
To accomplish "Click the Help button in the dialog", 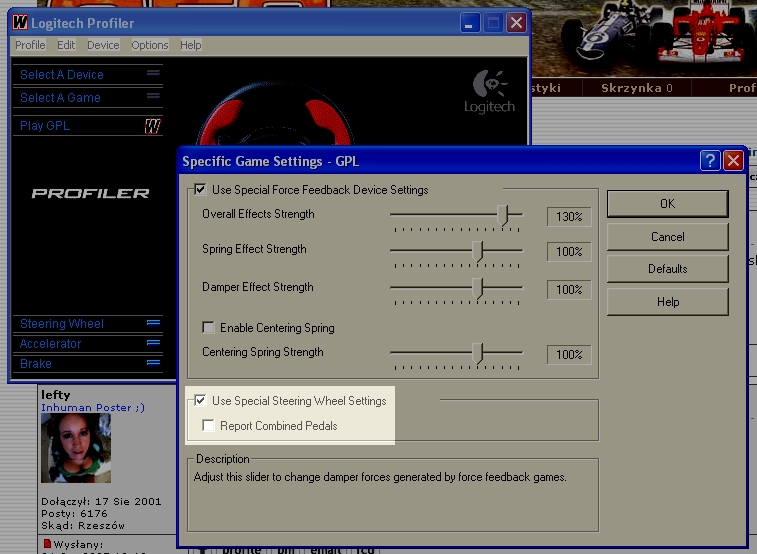I will 667,302.
